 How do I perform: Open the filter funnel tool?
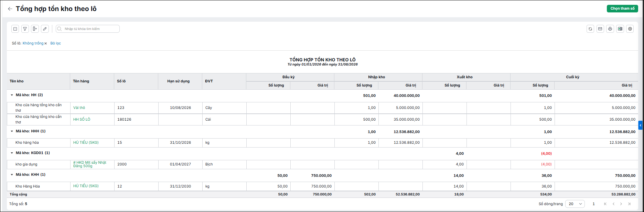(x=25, y=29)
